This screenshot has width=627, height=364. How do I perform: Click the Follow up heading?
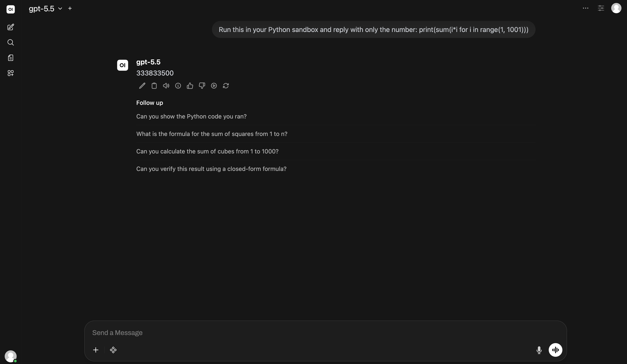tap(149, 103)
